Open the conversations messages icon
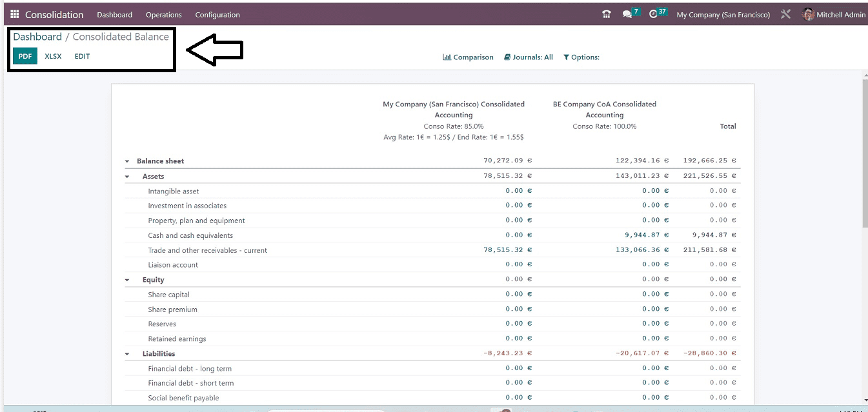 coord(627,14)
